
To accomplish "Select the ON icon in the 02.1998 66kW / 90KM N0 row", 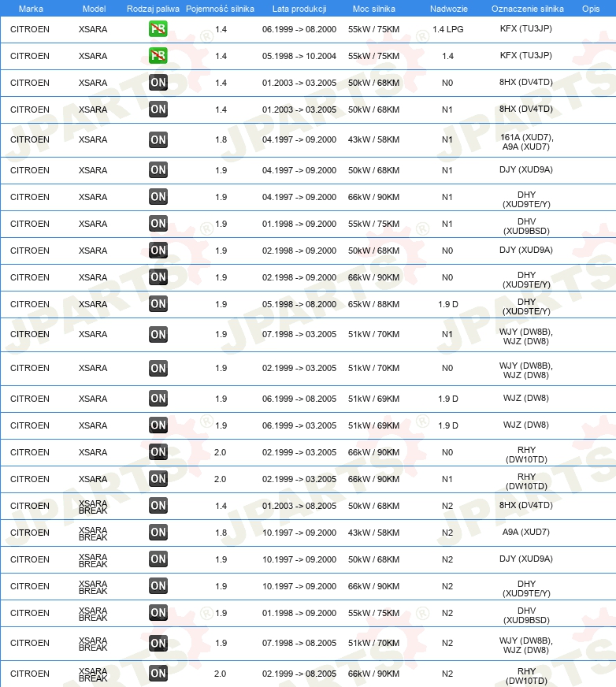I will 158,277.
